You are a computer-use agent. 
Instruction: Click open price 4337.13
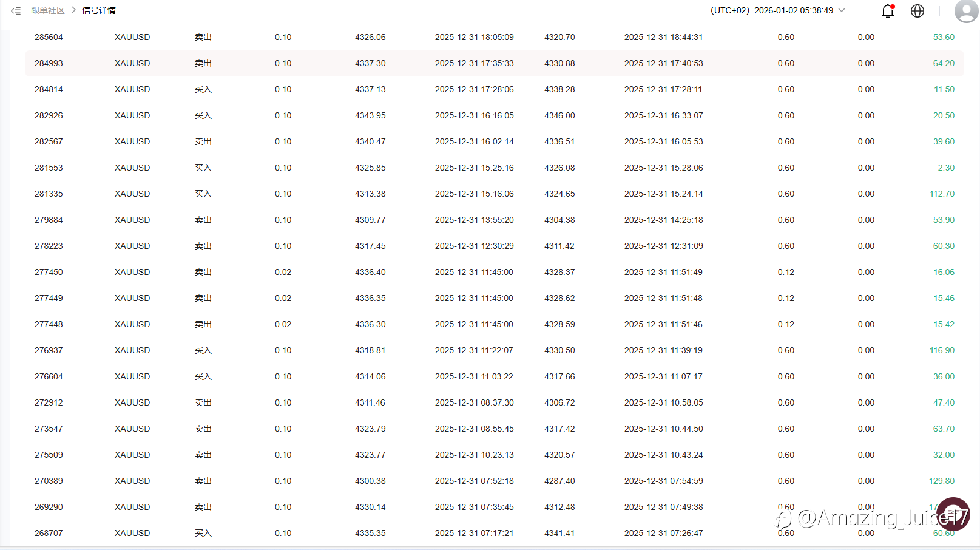point(370,89)
